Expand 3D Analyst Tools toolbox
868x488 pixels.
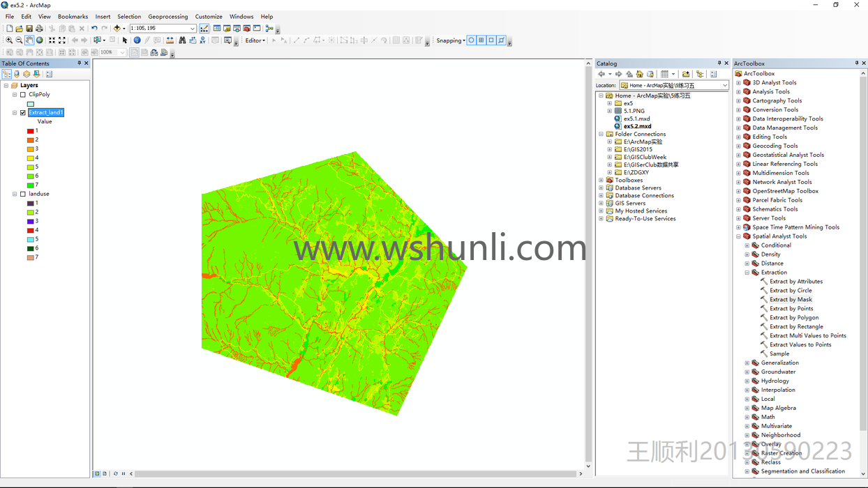pyautogui.click(x=739, y=82)
